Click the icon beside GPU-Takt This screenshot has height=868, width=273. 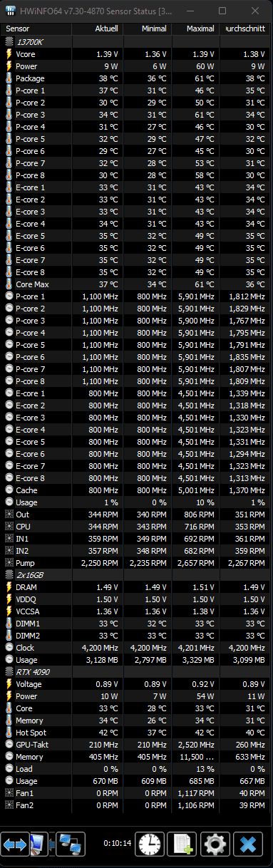pyautogui.click(x=9, y=745)
